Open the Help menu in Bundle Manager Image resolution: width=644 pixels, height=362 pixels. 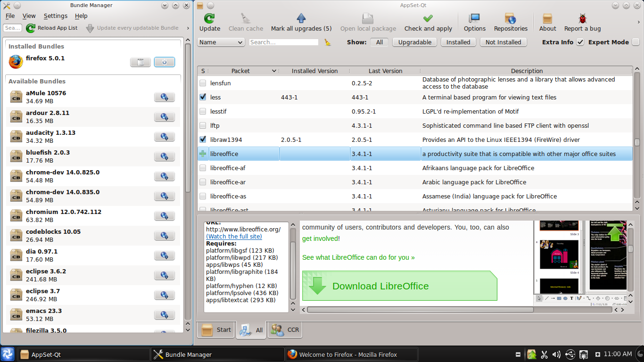(81, 16)
